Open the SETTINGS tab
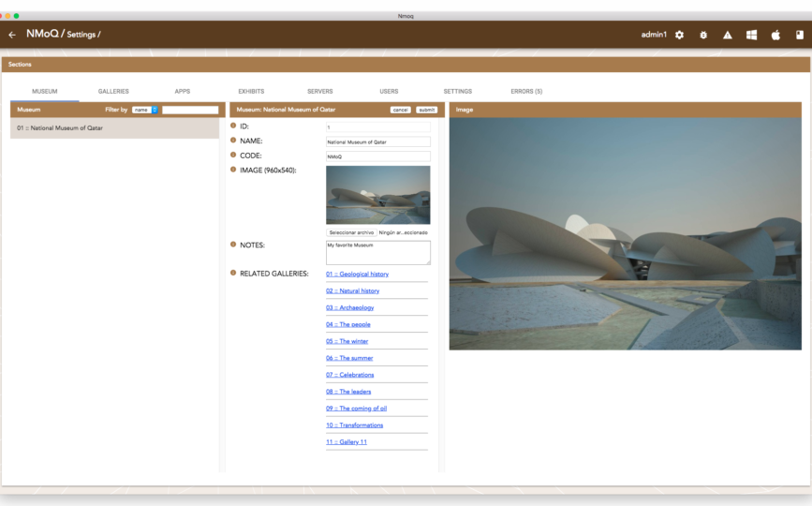Viewport: 812px width, 506px height. tap(458, 91)
